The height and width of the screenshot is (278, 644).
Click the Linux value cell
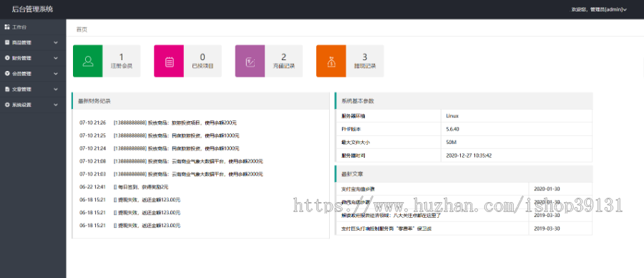[517, 116]
